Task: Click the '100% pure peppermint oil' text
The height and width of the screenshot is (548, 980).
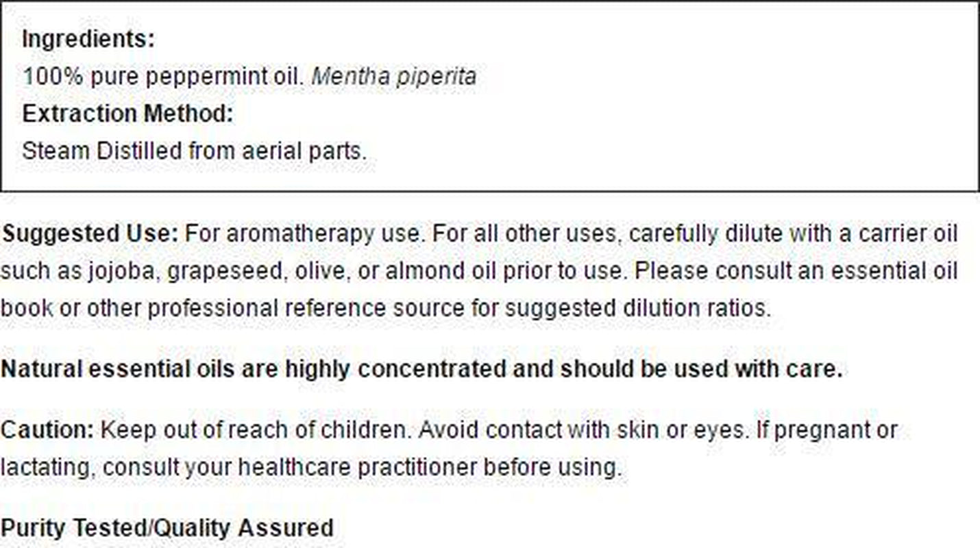Action: pos(162,76)
